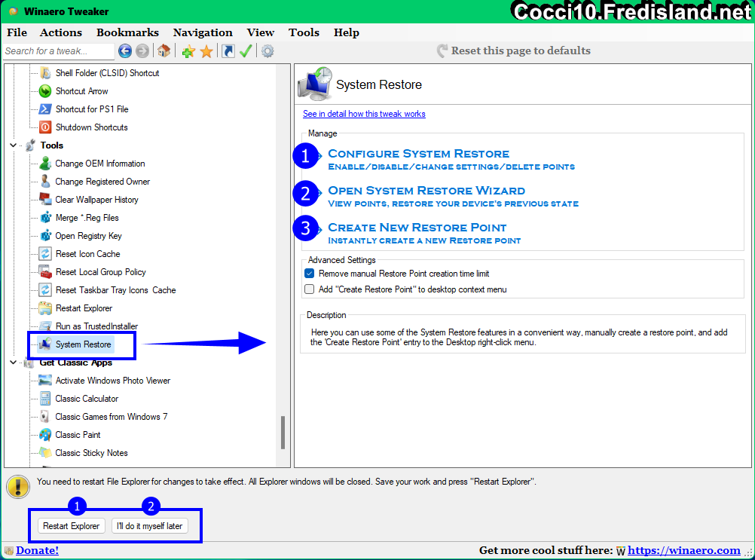Open the Actions menu
This screenshot has width=755, height=560.
pos(61,32)
